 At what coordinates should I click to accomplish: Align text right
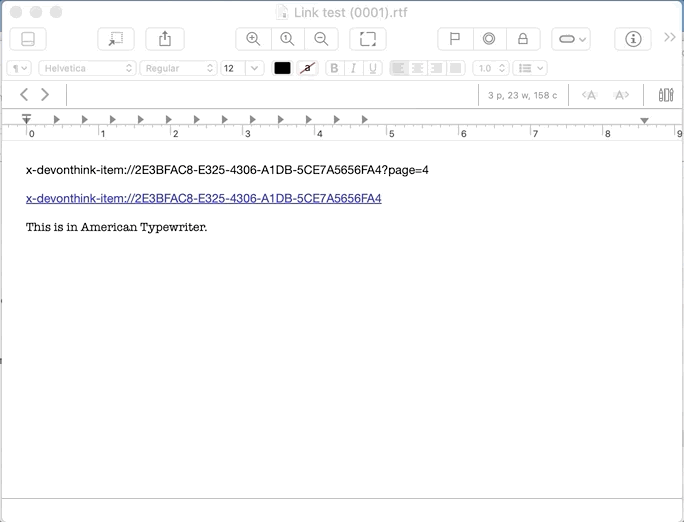pos(436,68)
